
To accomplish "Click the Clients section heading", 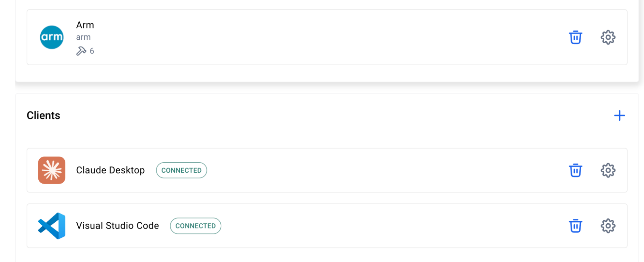I will pyautogui.click(x=43, y=116).
